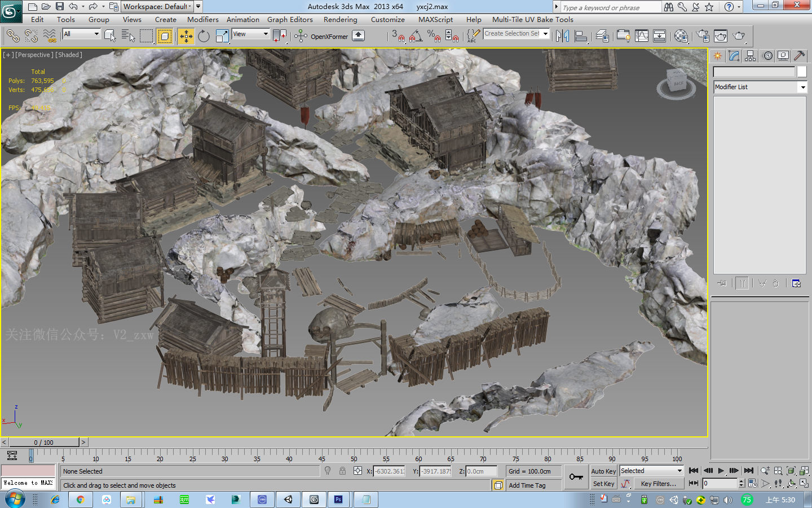Choose Rectangular Selection Region tool
Screen dimensions: 812x508
(146, 36)
